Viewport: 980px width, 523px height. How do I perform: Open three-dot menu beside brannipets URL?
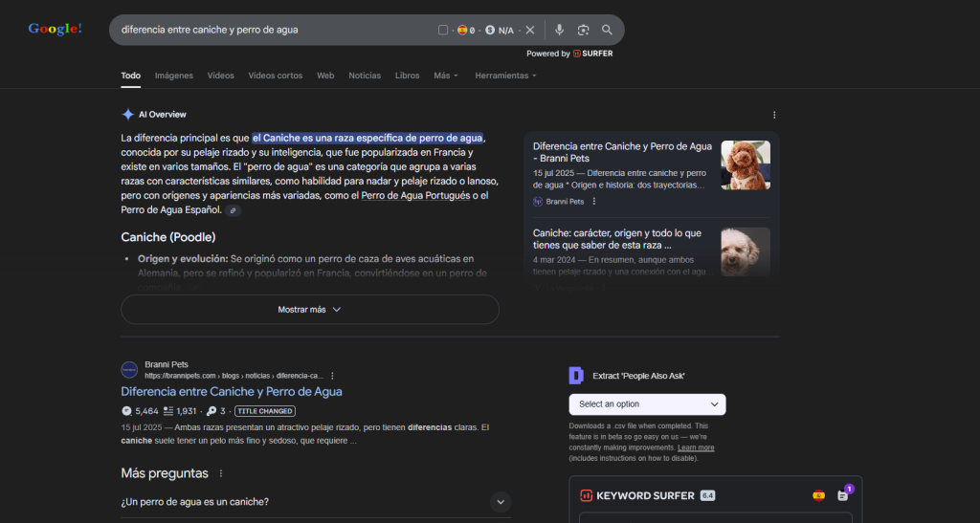332,376
